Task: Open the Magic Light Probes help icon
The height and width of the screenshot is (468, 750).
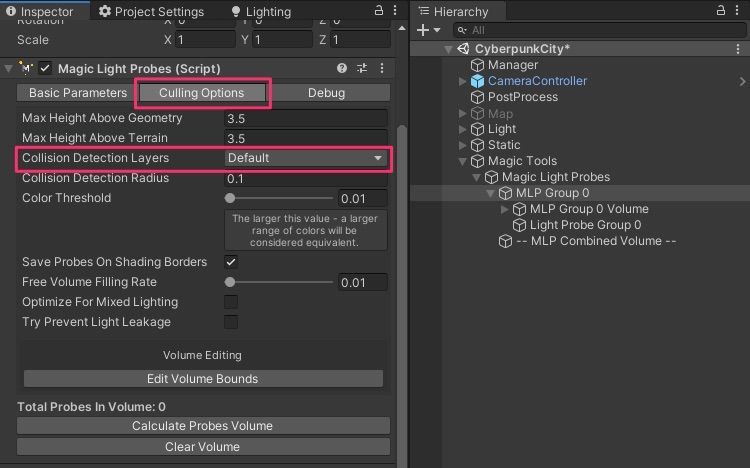Action: (342, 68)
